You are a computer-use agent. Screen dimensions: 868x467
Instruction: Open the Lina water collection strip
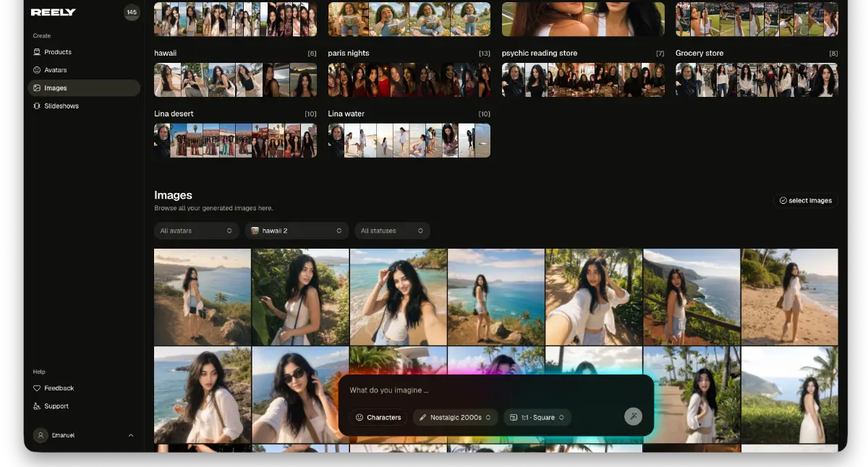409,140
